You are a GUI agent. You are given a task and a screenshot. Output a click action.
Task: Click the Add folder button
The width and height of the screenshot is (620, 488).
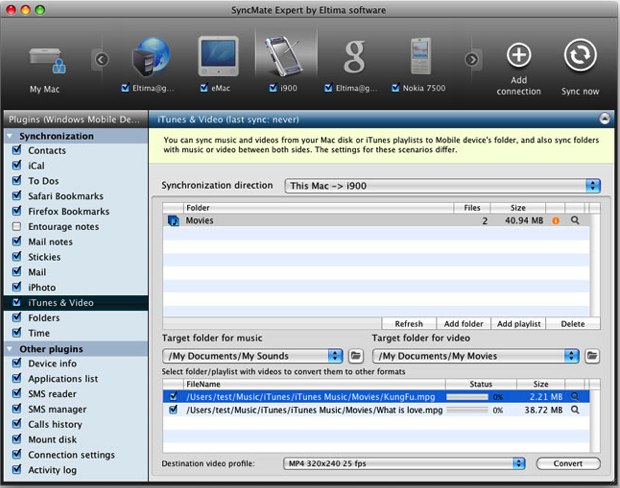click(463, 323)
